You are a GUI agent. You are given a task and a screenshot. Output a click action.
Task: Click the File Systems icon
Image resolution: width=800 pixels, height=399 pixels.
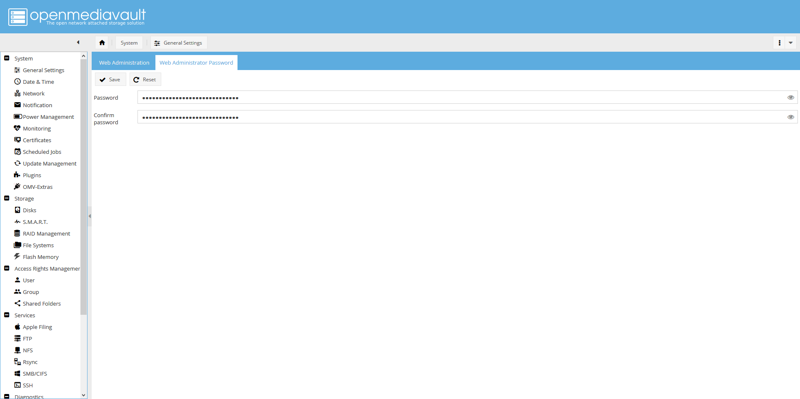click(17, 245)
